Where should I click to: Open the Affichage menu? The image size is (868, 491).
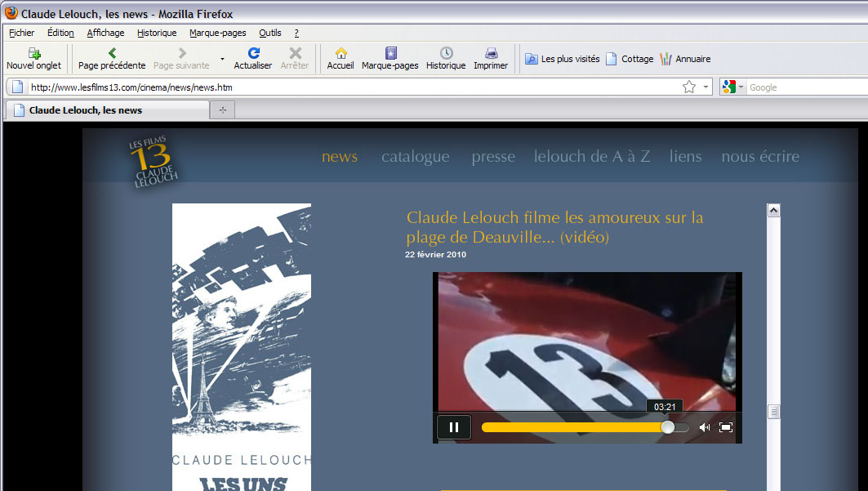coord(105,33)
